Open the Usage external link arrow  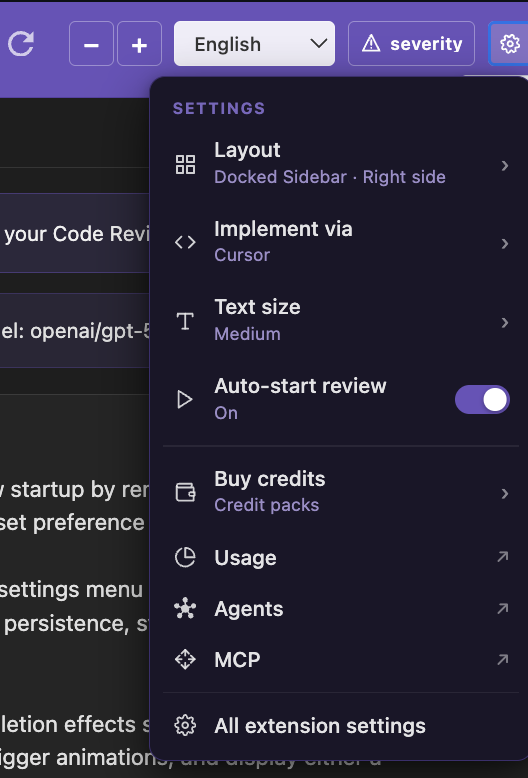point(503,557)
